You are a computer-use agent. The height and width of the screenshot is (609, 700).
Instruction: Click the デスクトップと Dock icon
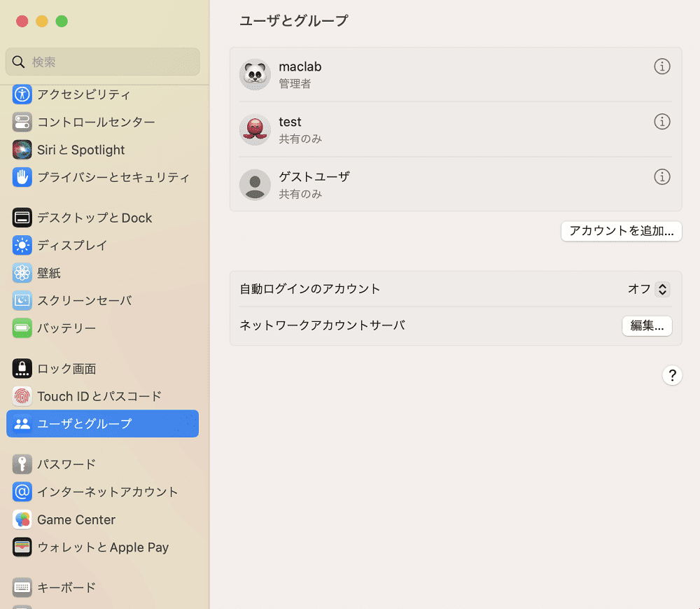(22, 218)
